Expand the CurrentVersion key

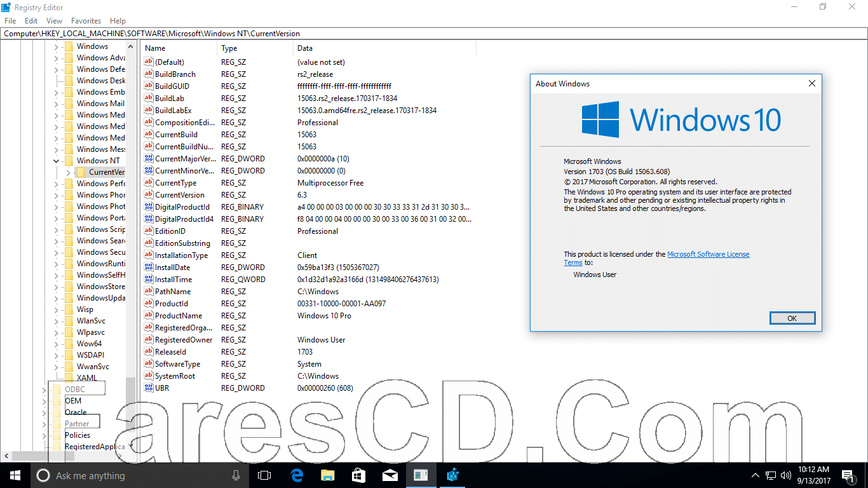[68, 172]
